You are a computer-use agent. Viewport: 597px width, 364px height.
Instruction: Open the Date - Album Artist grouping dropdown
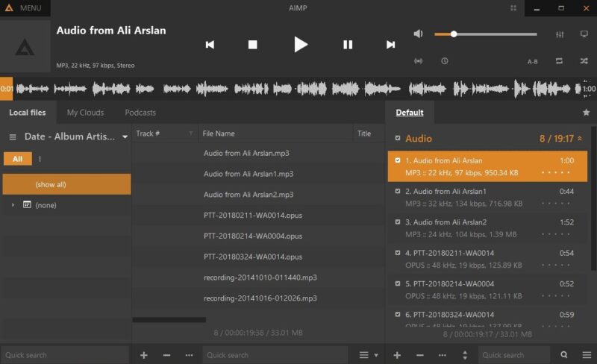[x=76, y=136]
